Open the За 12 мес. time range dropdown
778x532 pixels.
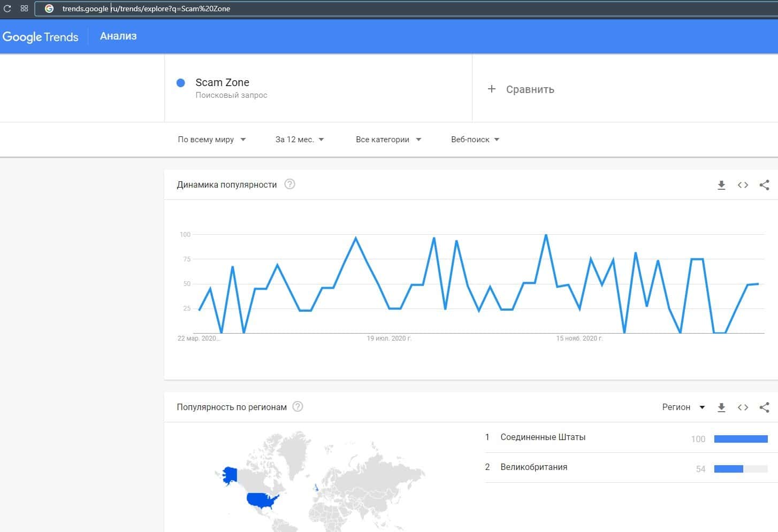point(299,140)
